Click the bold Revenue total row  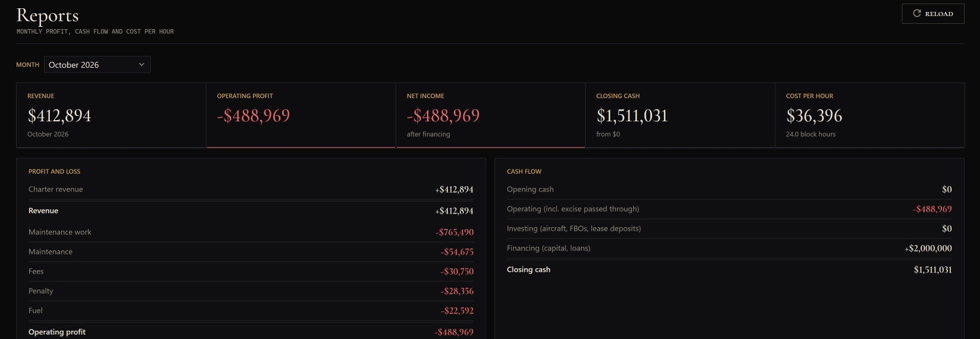(251, 211)
